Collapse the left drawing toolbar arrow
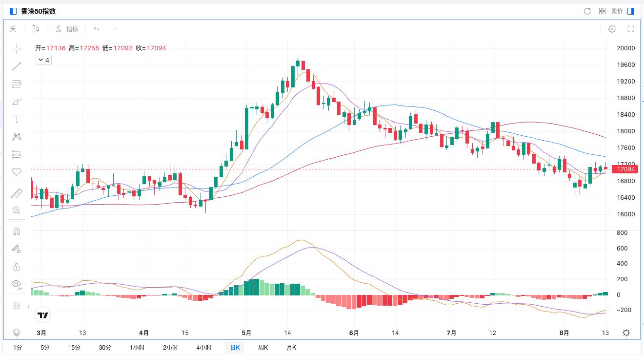The height and width of the screenshot is (355, 644). [28, 307]
